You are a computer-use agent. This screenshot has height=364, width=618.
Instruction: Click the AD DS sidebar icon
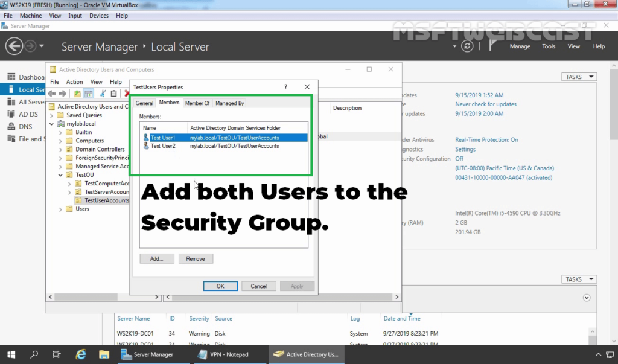(11, 114)
